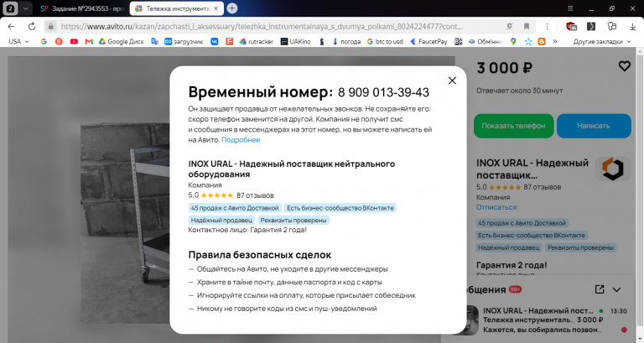Open the Gmail bookmark icon
The width and height of the screenshot is (644, 343).
(x=89, y=41)
